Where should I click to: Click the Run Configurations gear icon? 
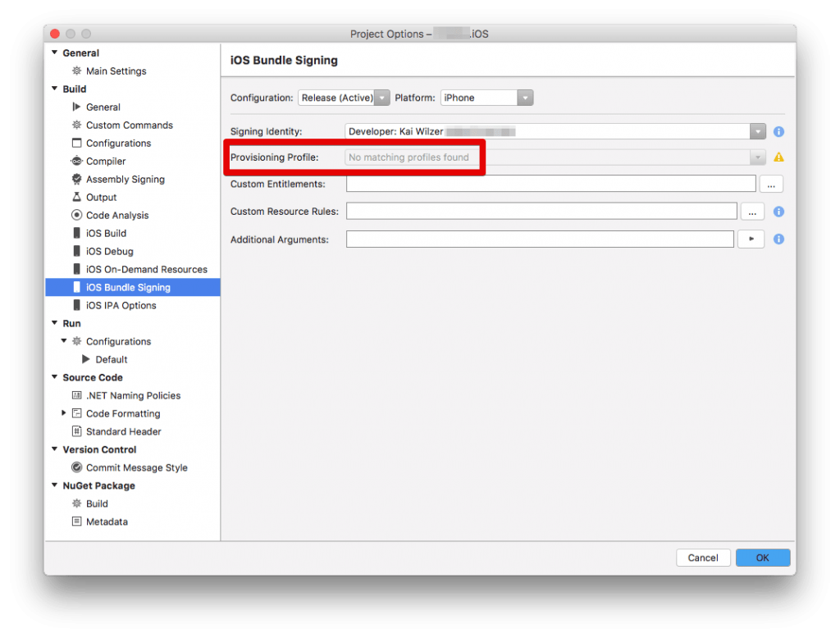click(76, 340)
